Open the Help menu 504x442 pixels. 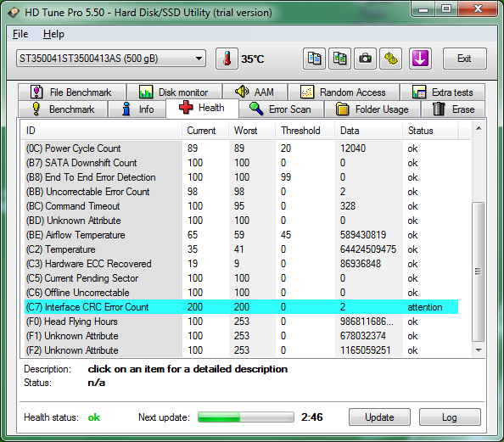pyautogui.click(x=53, y=34)
